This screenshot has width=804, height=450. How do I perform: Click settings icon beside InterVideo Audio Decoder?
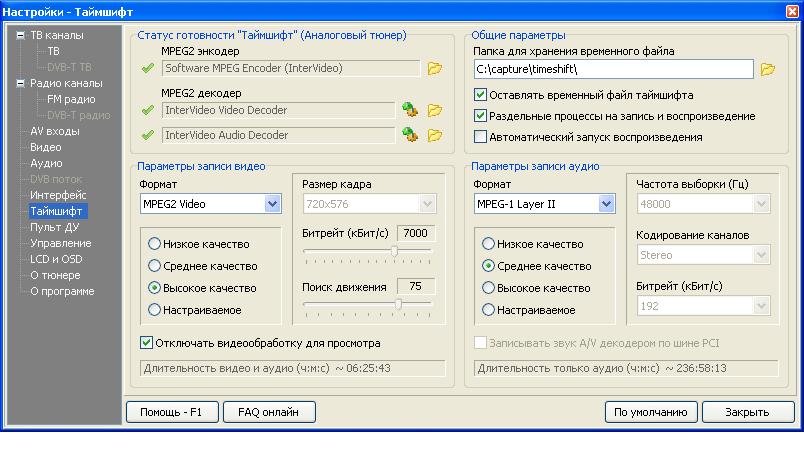(x=410, y=135)
